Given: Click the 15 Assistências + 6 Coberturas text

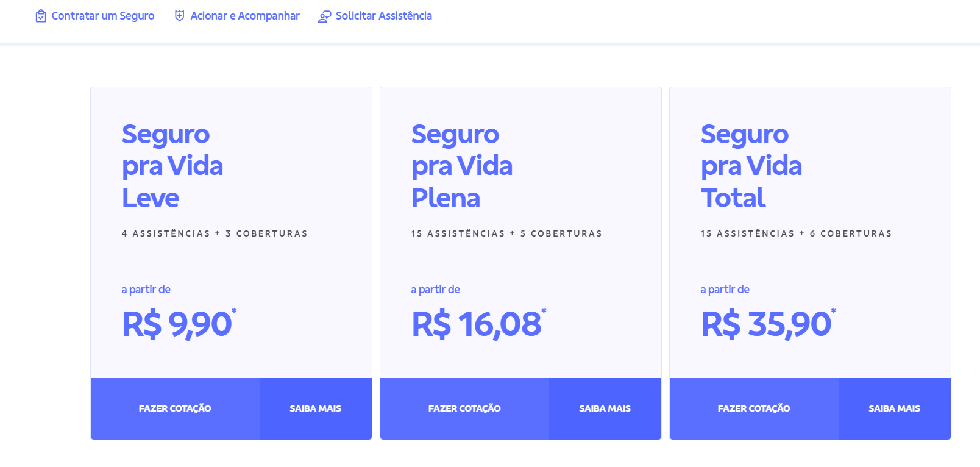Looking at the screenshot, I should click(x=796, y=233).
